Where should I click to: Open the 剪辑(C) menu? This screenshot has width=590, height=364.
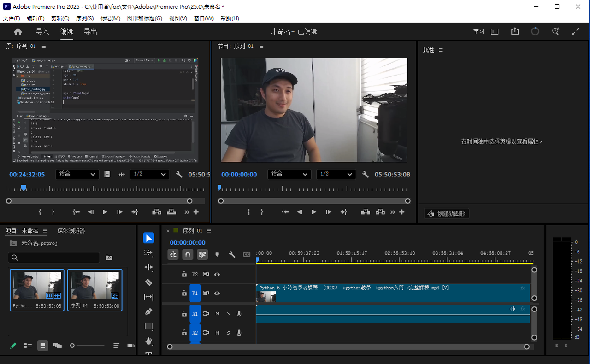click(60, 18)
